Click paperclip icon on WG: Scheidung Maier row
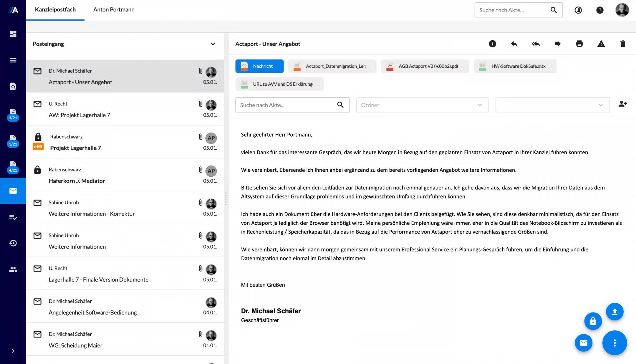Image resolution: width=636 pixels, height=364 pixels. 201,334
